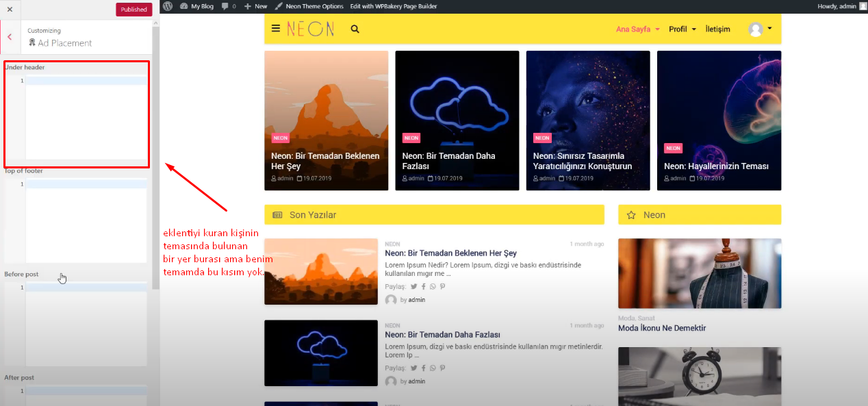Click the Son Yazılar section icon
The width and height of the screenshot is (868, 406).
point(277,215)
